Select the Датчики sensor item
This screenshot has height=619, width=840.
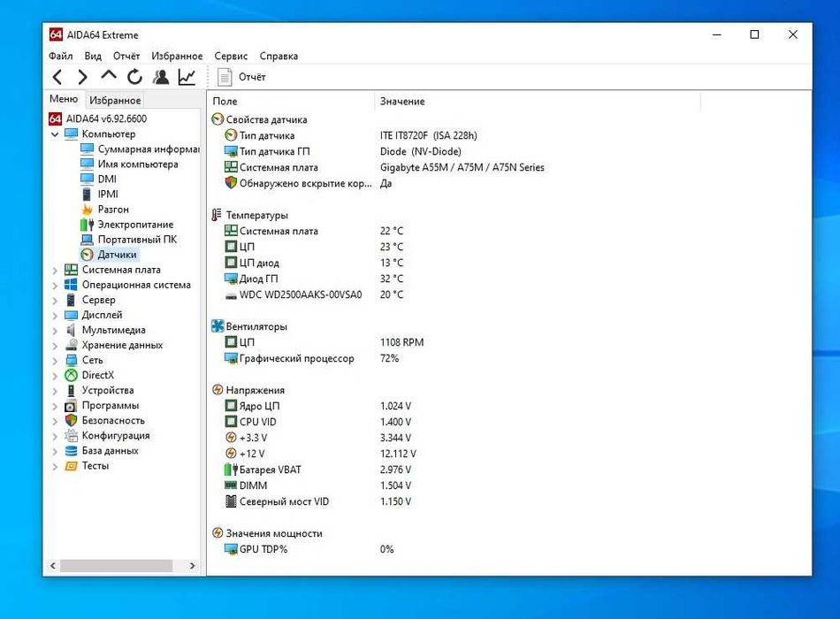(x=110, y=255)
